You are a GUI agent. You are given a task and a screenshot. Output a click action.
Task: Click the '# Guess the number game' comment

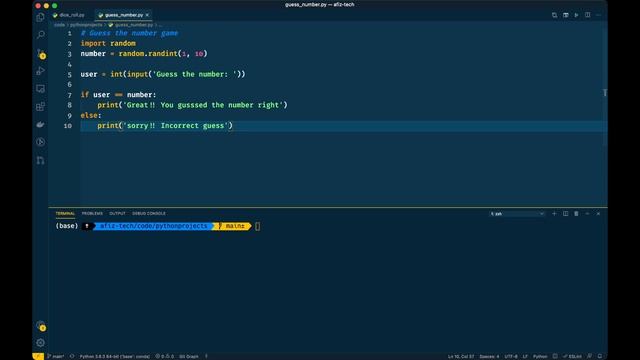click(x=129, y=33)
